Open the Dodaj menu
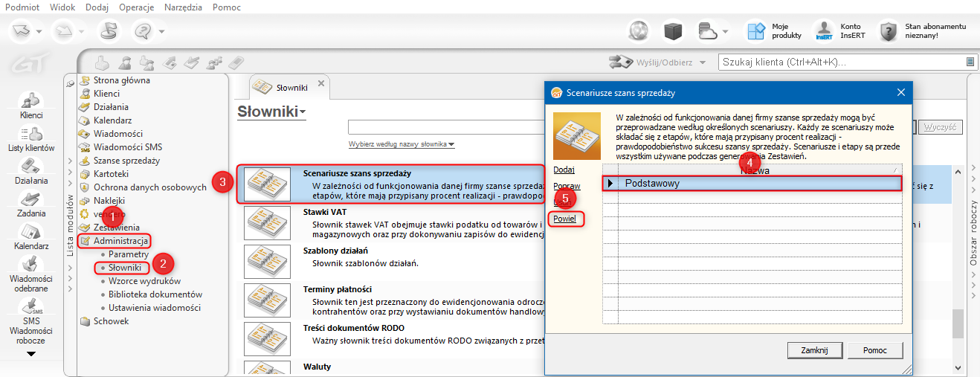The image size is (980, 377). [x=97, y=7]
